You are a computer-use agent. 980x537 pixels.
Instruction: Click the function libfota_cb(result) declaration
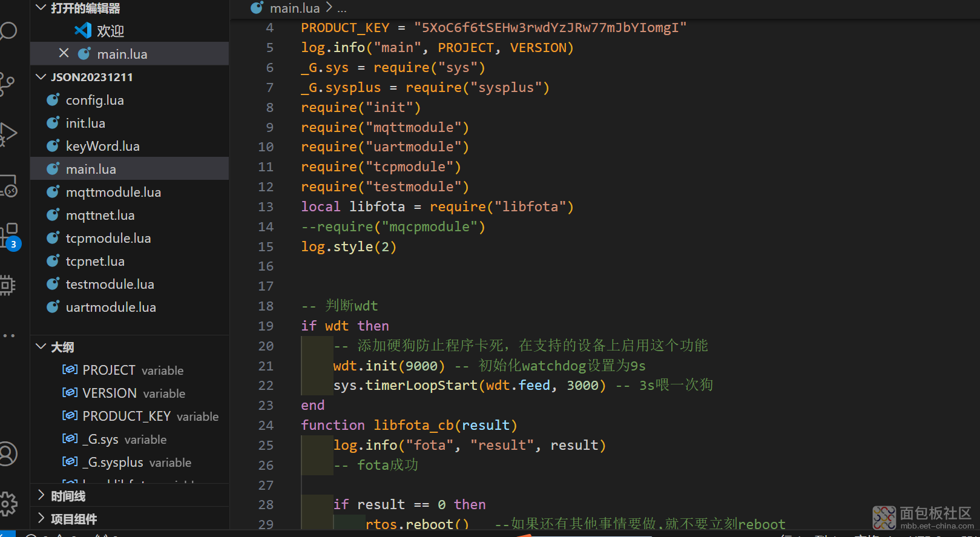click(x=409, y=425)
